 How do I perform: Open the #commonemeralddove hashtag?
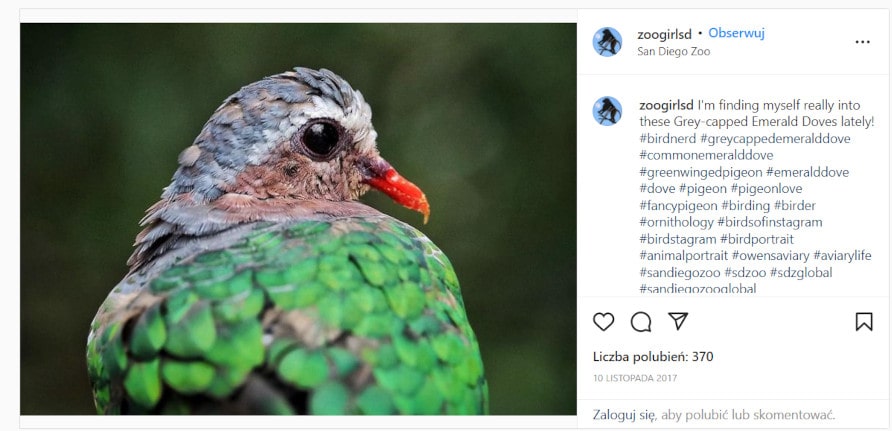(706, 155)
